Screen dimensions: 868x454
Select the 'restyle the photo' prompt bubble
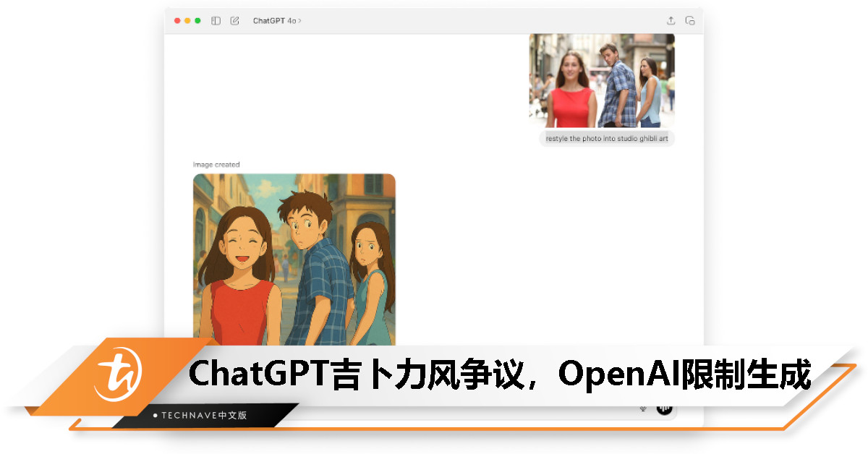click(606, 138)
